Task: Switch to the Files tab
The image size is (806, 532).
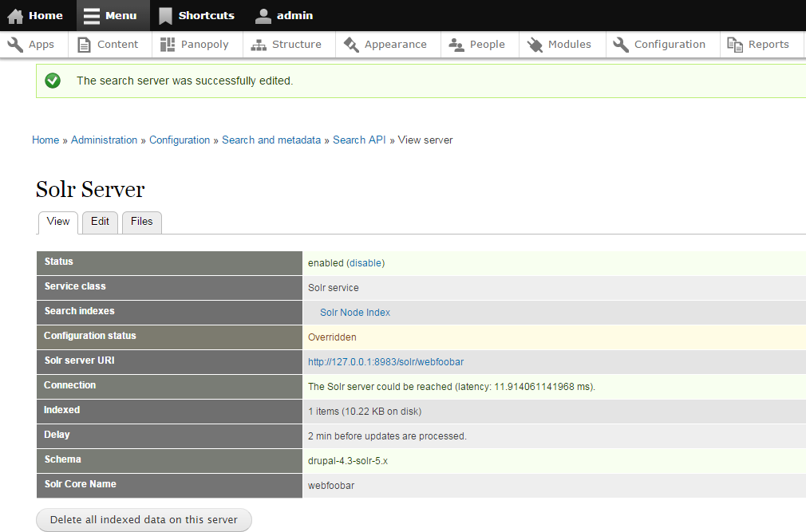Action: 141,222
